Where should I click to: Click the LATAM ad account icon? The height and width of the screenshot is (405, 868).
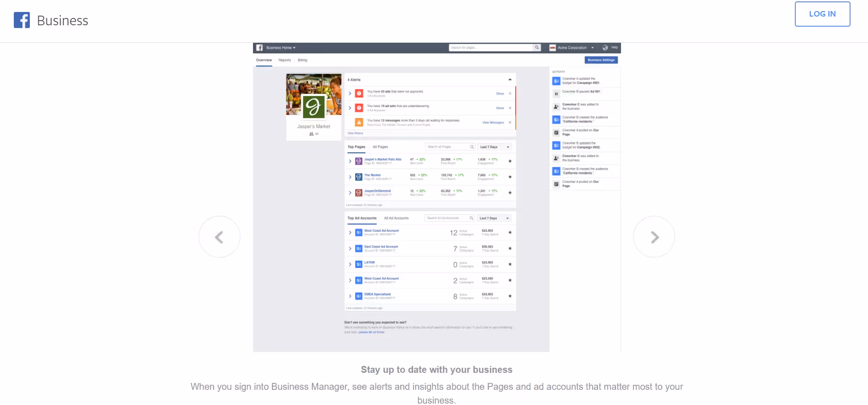tap(359, 264)
